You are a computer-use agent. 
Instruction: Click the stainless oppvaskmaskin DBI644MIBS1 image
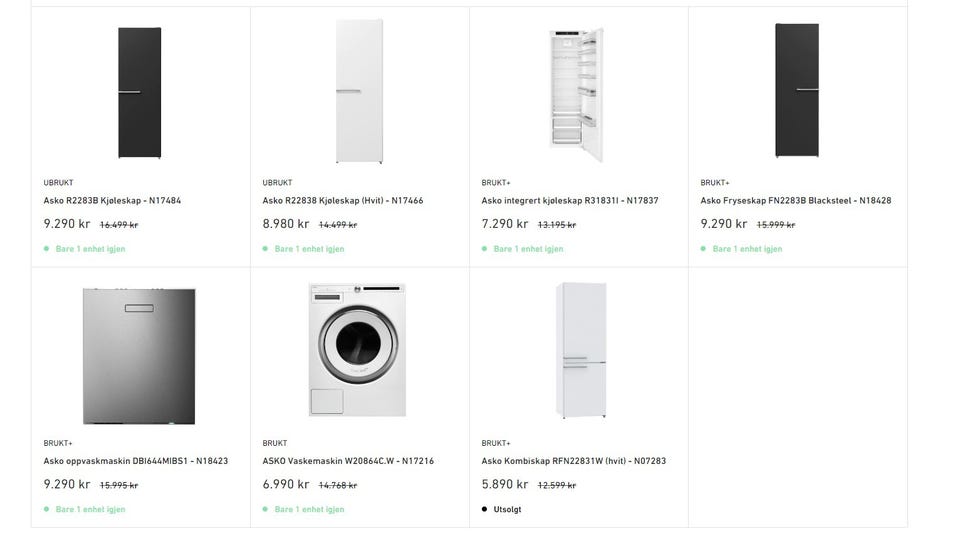coord(140,354)
